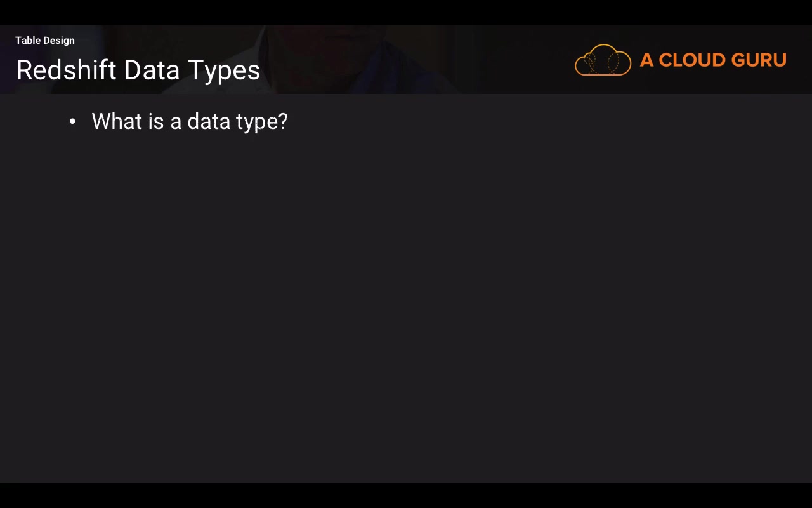Image resolution: width=812 pixels, height=508 pixels.
Task: Click the word 'Table' in the section label
Action: [28, 41]
